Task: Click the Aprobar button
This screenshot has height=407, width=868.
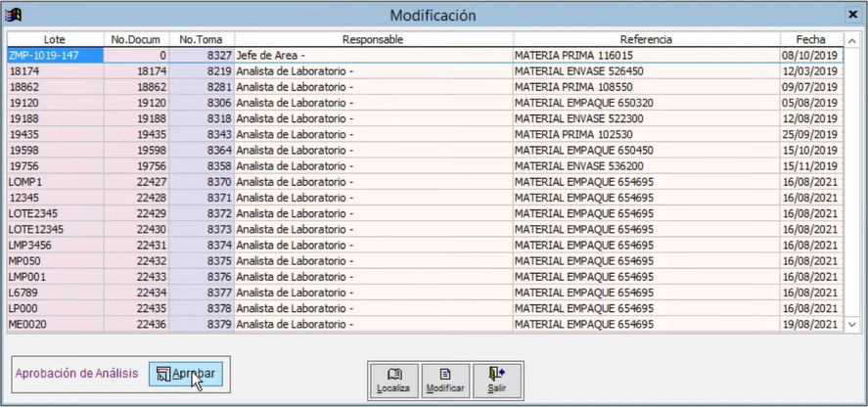Action: tap(187, 374)
